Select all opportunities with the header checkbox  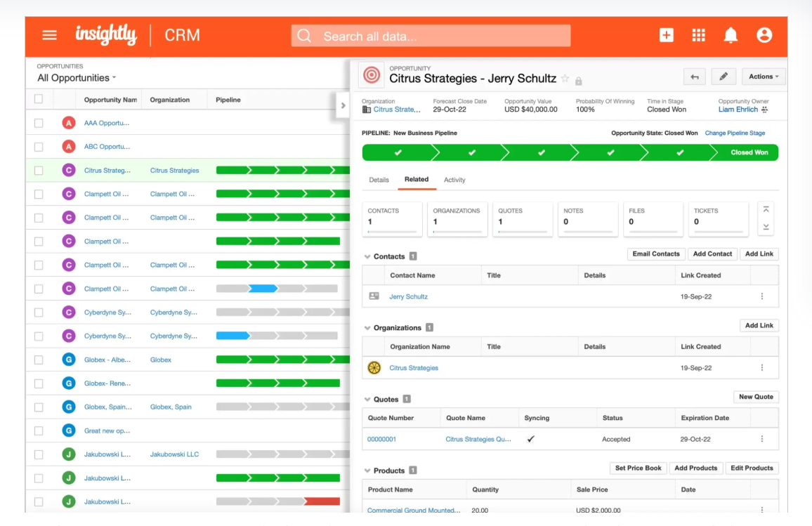pos(39,99)
